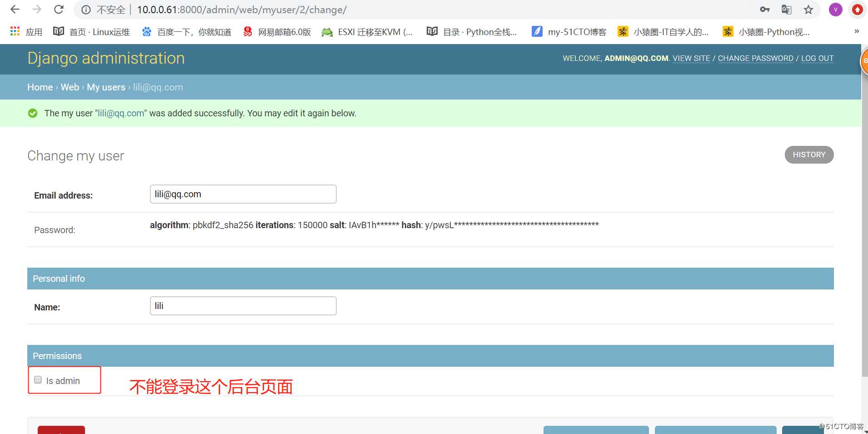Open the 小猿圈-Python视 bookmark
The width and height of the screenshot is (868, 434).
click(x=766, y=32)
